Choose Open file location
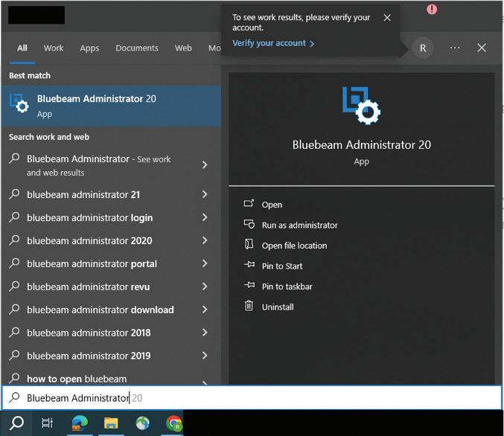The width and height of the screenshot is (504, 436). [294, 246]
